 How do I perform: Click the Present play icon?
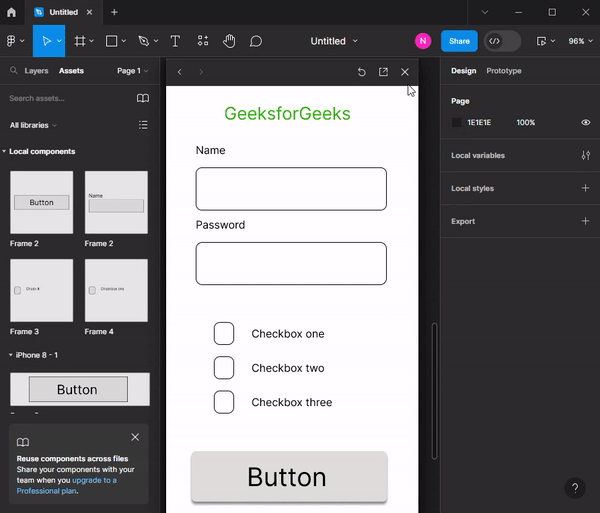(541, 41)
